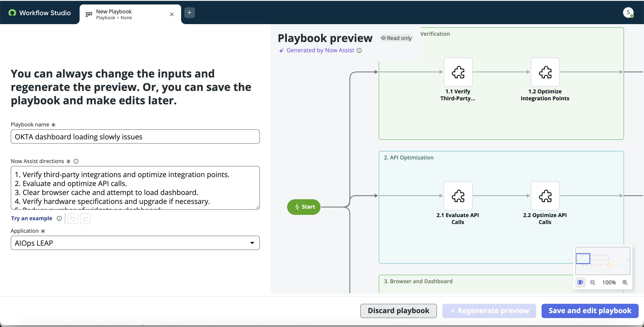Select the 1.2 Optimize Integration Points node
This screenshot has height=327, width=644.
click(545, 72)
